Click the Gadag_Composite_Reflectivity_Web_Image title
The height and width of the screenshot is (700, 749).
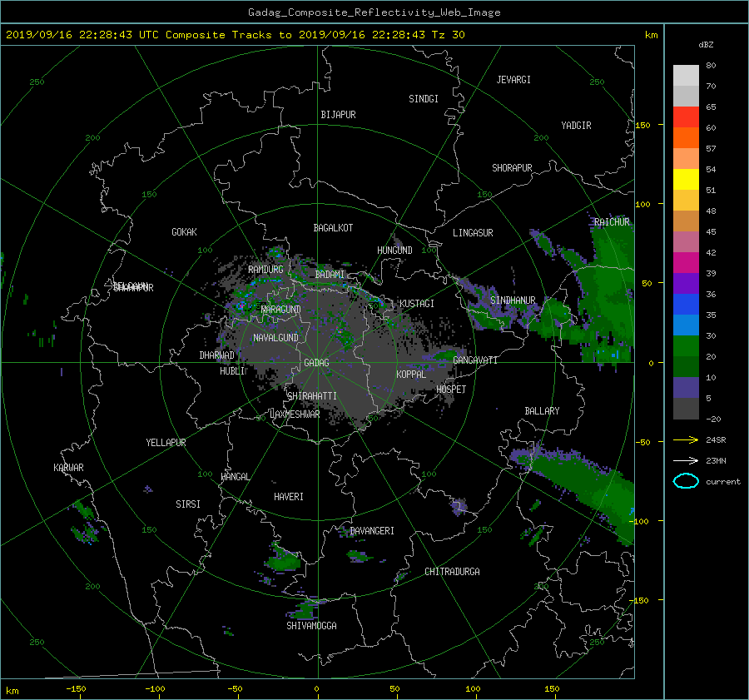coord(374,12)
